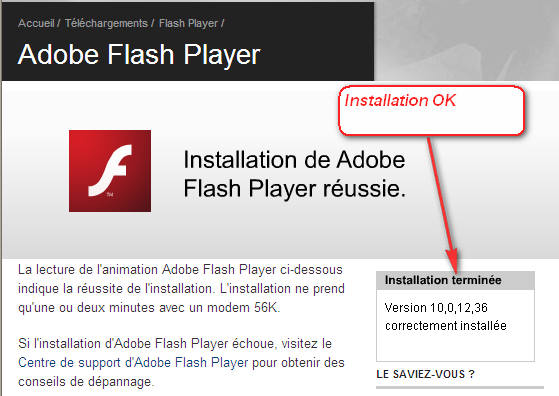Viewport: 559px width, 396px height.
Task: Click the Installation terminée panel header
Action: [x=455, y=280]
